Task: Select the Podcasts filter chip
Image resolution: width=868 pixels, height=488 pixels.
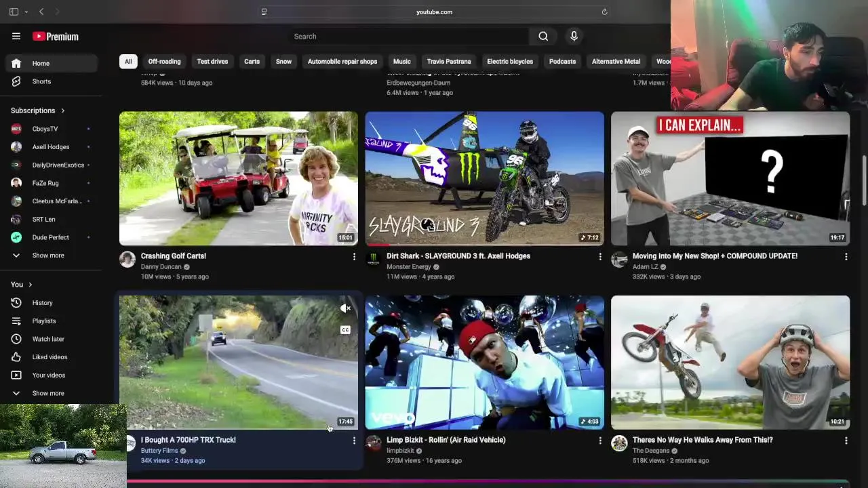Action: click(562, 62)
